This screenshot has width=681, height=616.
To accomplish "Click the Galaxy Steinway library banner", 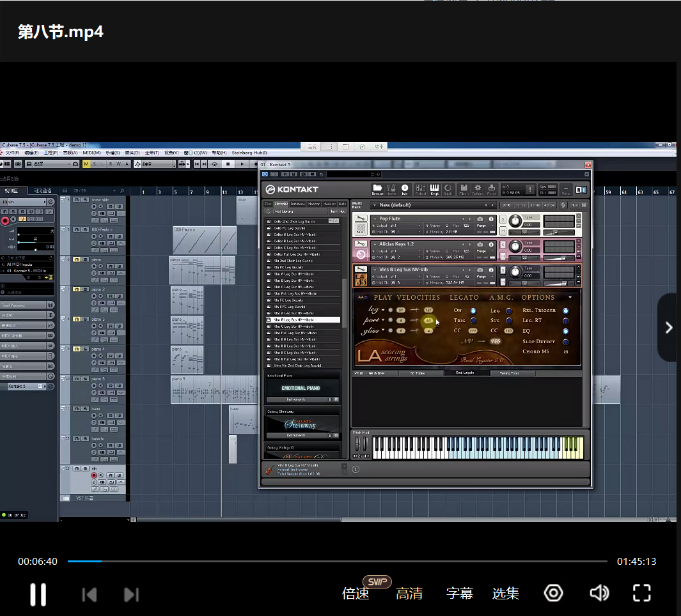I will tap(303, 424).
